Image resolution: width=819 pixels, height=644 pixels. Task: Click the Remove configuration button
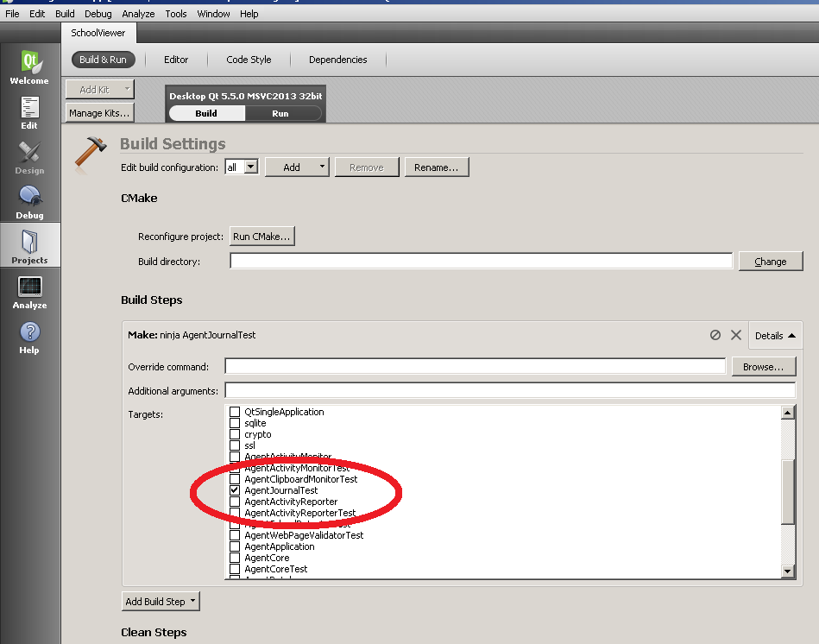pyautogui.click(x=367, y=167)
